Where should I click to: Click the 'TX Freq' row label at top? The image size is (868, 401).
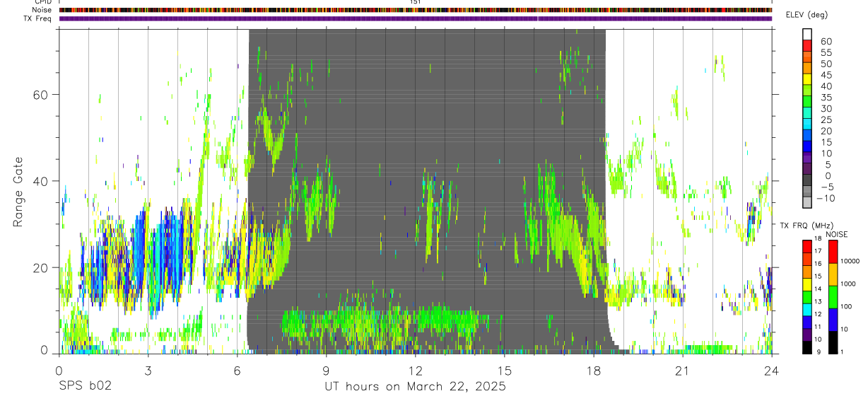38,18
